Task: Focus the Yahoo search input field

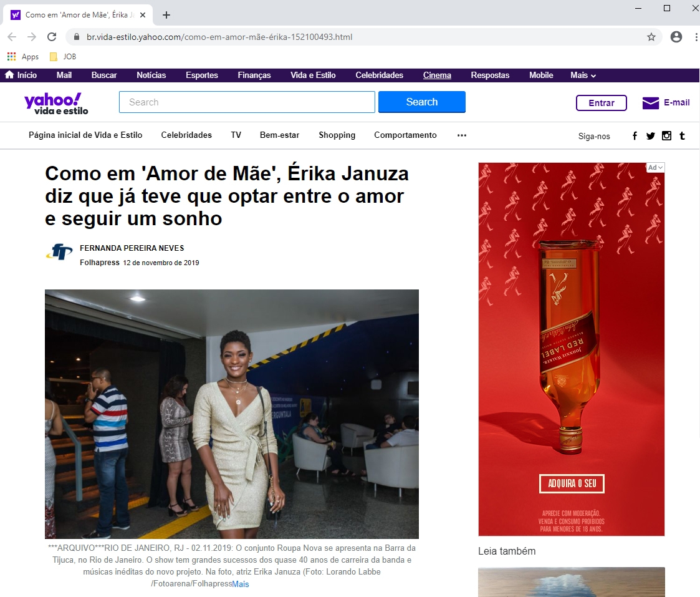Action: (247, 102)
